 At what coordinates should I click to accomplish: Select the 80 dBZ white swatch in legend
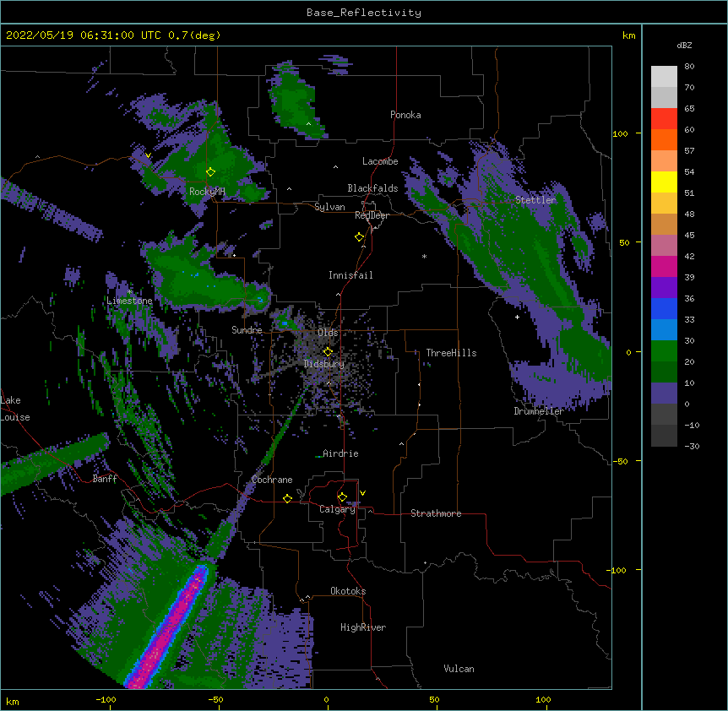[x=664, y=76]
